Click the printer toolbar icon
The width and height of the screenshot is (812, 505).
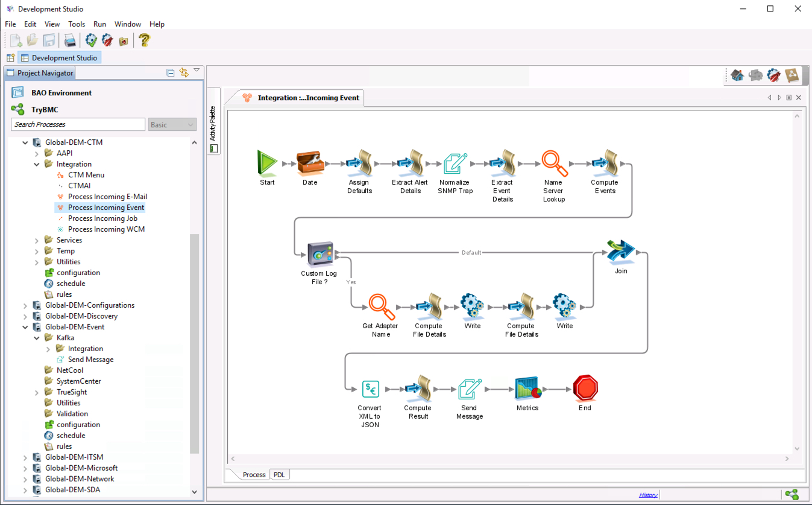pos(71,40)
